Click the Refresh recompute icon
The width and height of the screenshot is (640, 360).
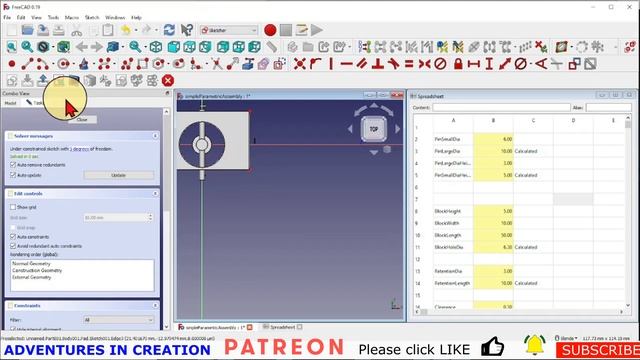(x=169, y=30)
